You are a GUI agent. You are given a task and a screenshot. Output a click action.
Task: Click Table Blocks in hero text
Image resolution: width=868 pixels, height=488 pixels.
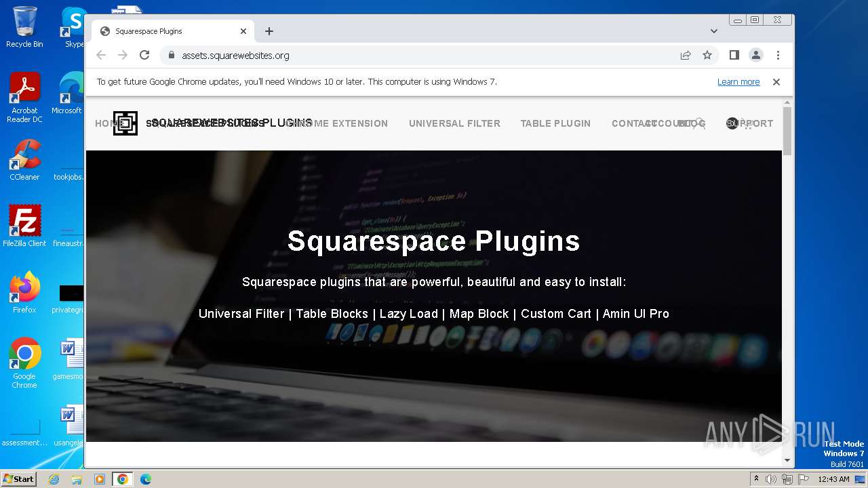pyautogui.click(x=332, y=314)
